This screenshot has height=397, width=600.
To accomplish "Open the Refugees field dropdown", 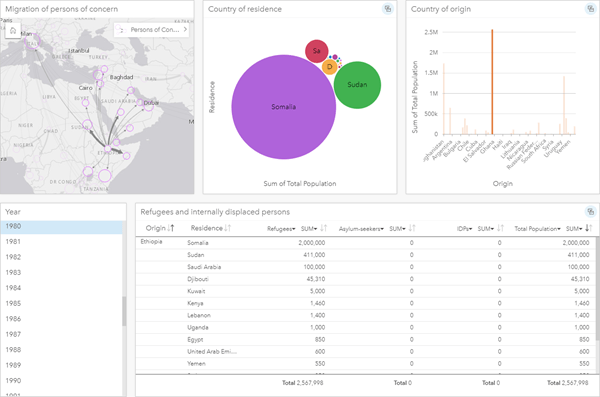I will [281, 229].
